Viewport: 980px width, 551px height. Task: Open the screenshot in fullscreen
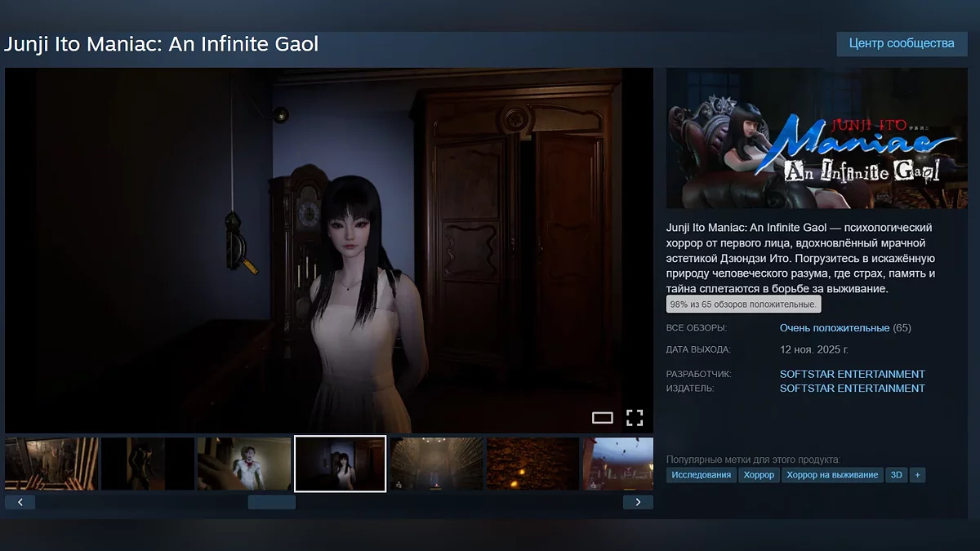click(x=635, y=418)
